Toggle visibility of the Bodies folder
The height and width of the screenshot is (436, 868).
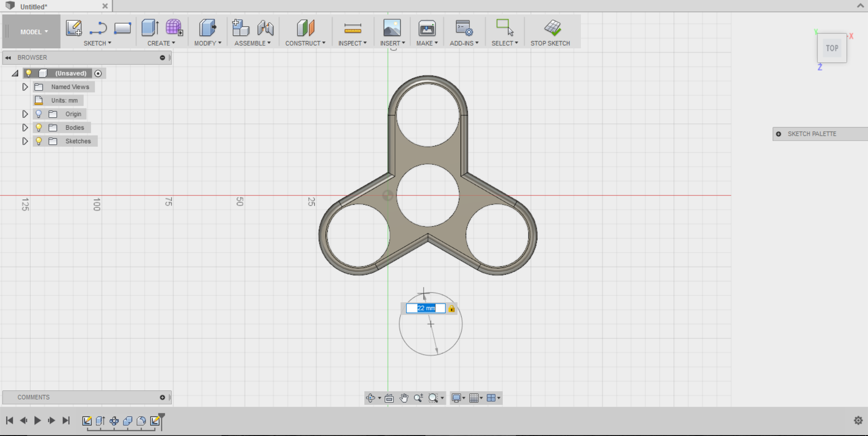(39, 127)
